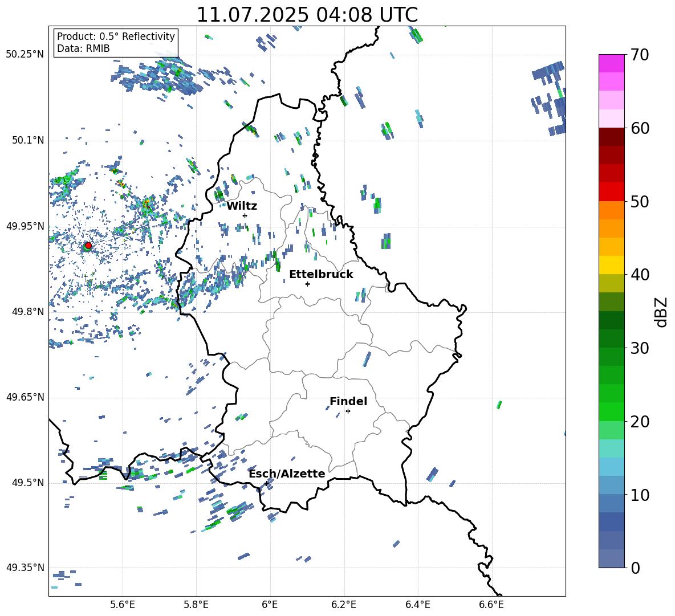The image size is (675, 616).
Task: Click the 5.8°E longitude label
Action: [x=196, y=605]
